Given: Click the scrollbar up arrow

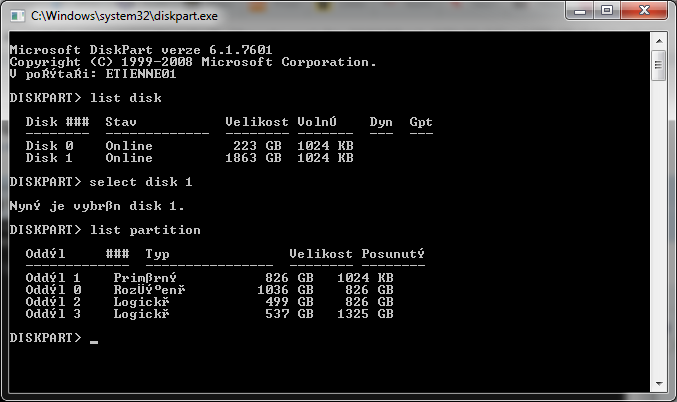Looking at the screenshot, I should [x=658, y=43].
